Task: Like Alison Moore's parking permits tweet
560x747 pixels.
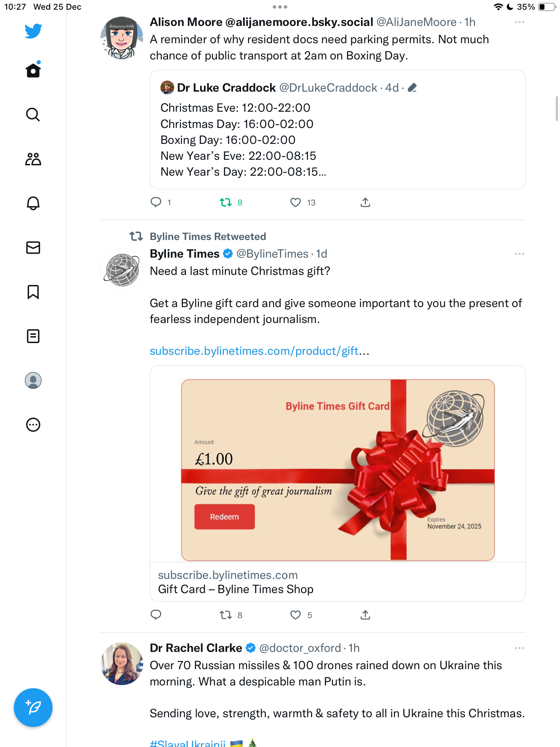Action: 296,202
